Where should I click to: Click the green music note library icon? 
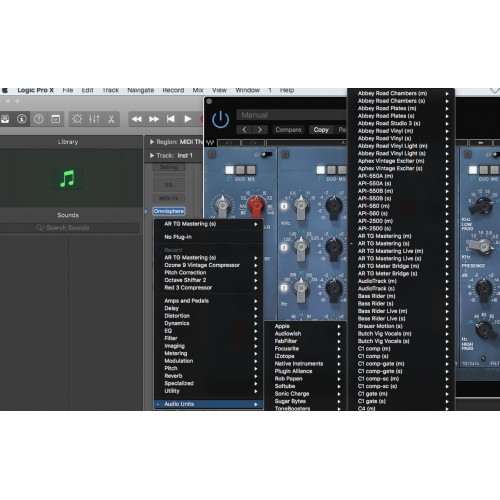[x=67, y=179]
